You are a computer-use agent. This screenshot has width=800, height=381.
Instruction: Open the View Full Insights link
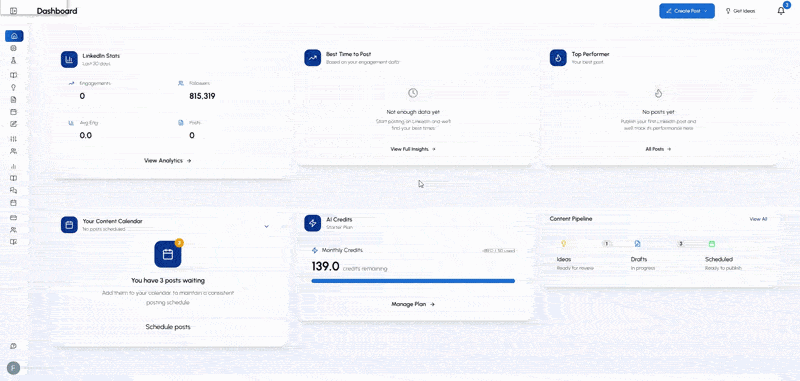click(x=413, y=149)
